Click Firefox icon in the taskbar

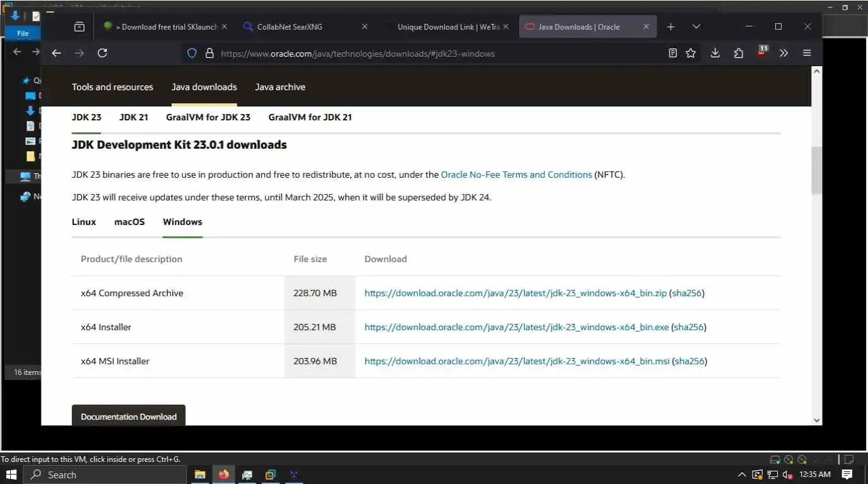pos(223,475)
